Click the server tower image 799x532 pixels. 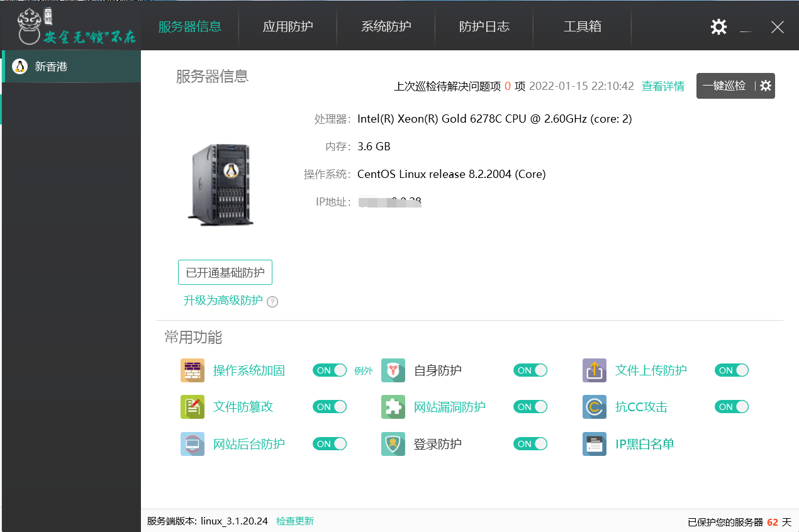click(x=220, y=184)
